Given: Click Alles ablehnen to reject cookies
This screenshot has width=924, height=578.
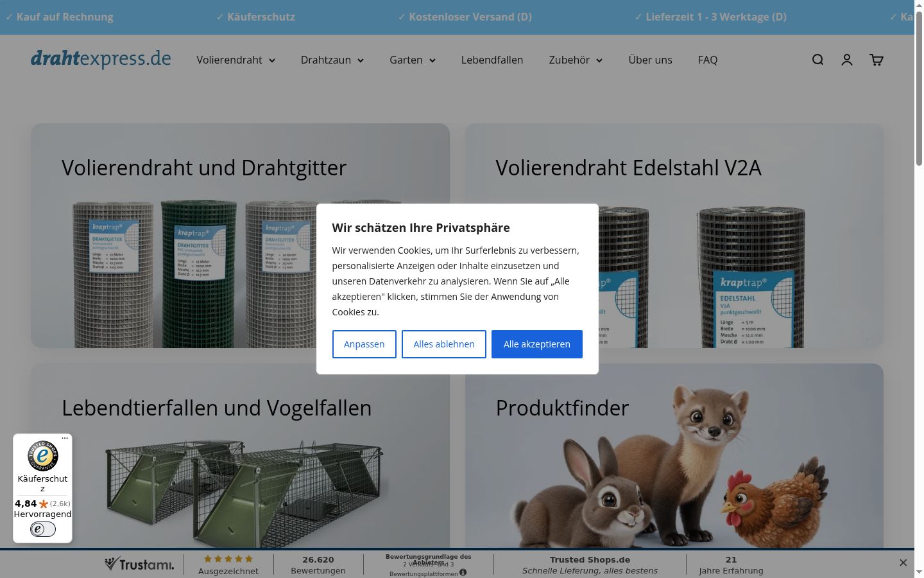Looking at the screenshot, I should point(444,344).
